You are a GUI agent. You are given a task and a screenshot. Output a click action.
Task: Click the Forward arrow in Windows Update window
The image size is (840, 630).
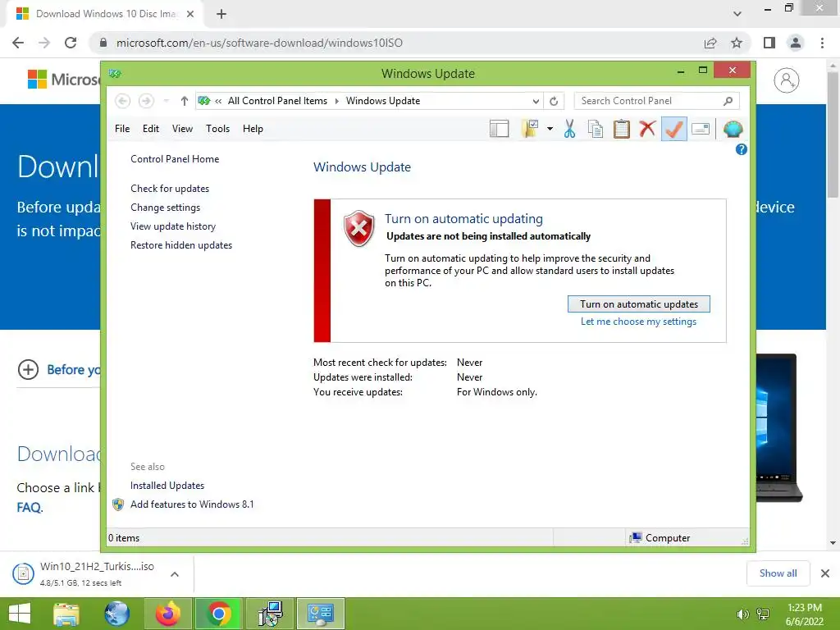pos(146,101)
